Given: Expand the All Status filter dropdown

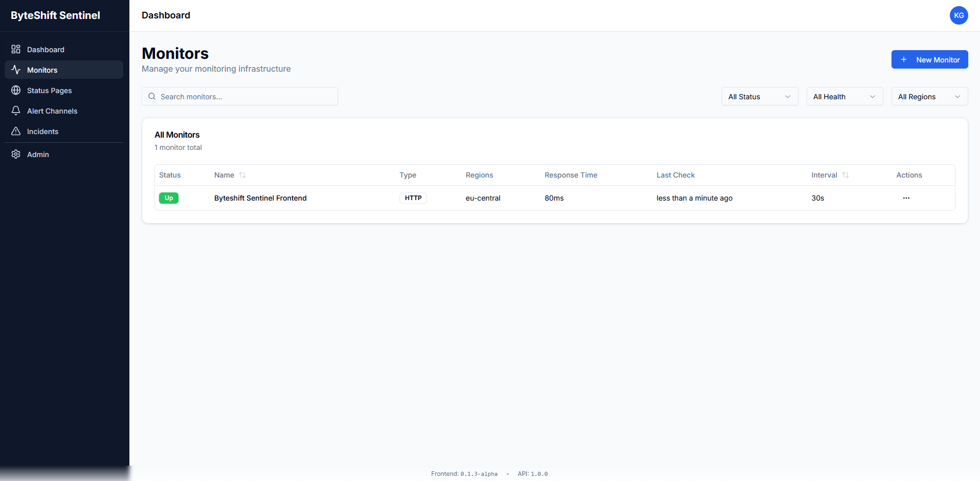Looking at the screenshot, I should [760, 97].
